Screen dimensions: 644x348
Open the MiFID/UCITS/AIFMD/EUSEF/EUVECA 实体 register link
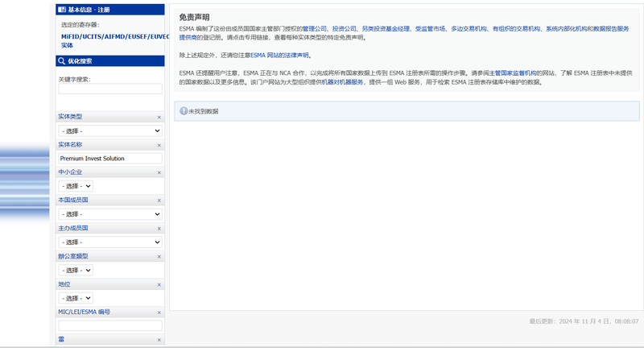pos(115,40)
